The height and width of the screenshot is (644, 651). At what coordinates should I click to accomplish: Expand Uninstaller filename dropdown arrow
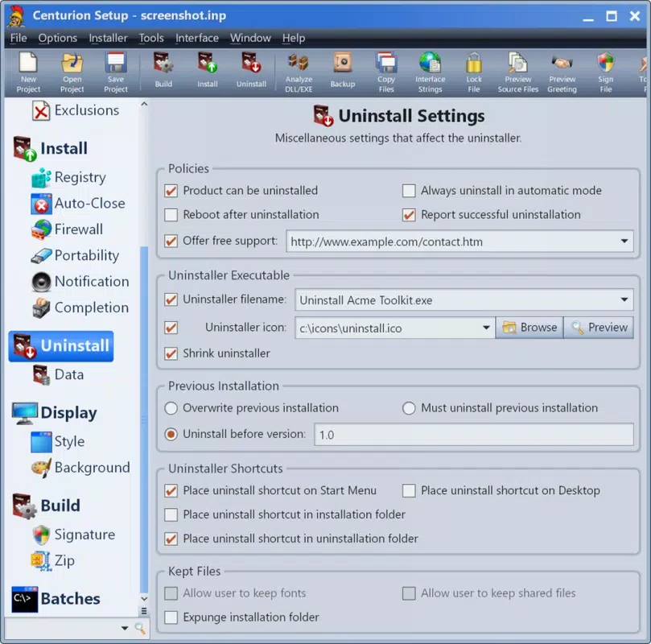pos(624,299)
